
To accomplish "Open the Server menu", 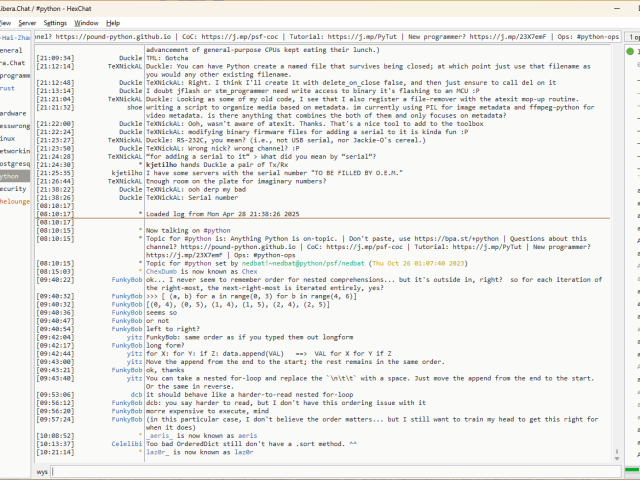I will pos(27,22).
